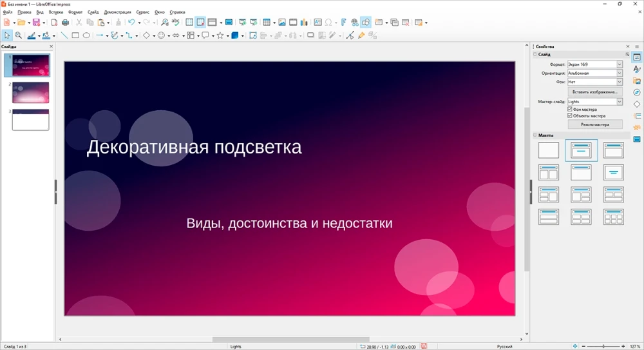Click the Duplicate Slide icon
This screenshot has width=644, height=350.
point(394,22)
